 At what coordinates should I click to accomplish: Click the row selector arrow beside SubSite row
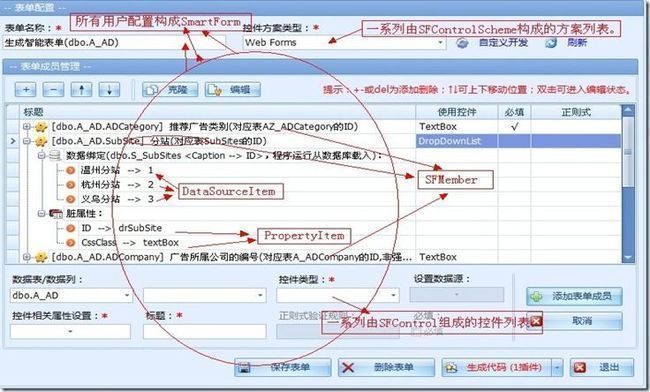tap(12, 141)
